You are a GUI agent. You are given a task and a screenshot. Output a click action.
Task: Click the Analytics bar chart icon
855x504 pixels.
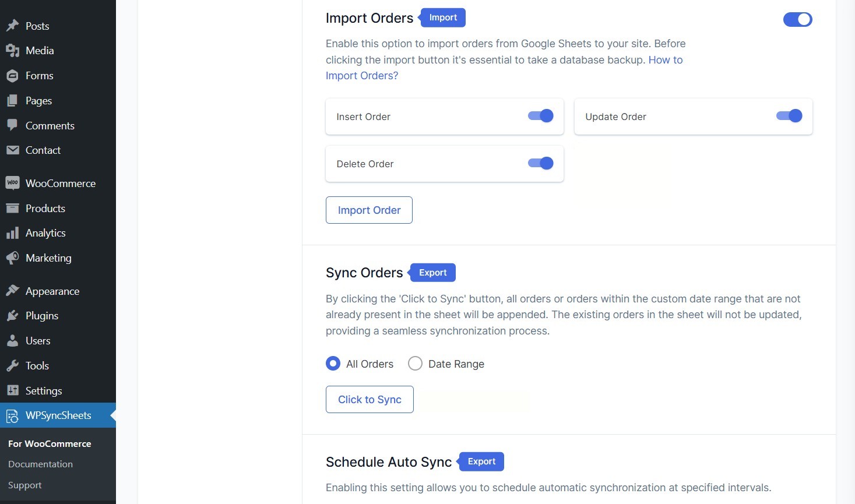[x=12, y=233]
